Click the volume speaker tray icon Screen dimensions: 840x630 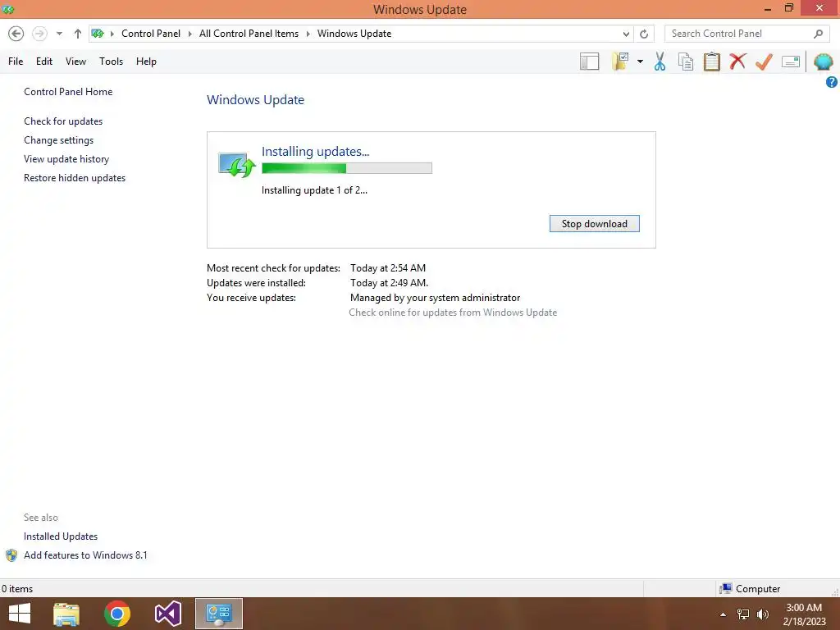pos(763,614)
